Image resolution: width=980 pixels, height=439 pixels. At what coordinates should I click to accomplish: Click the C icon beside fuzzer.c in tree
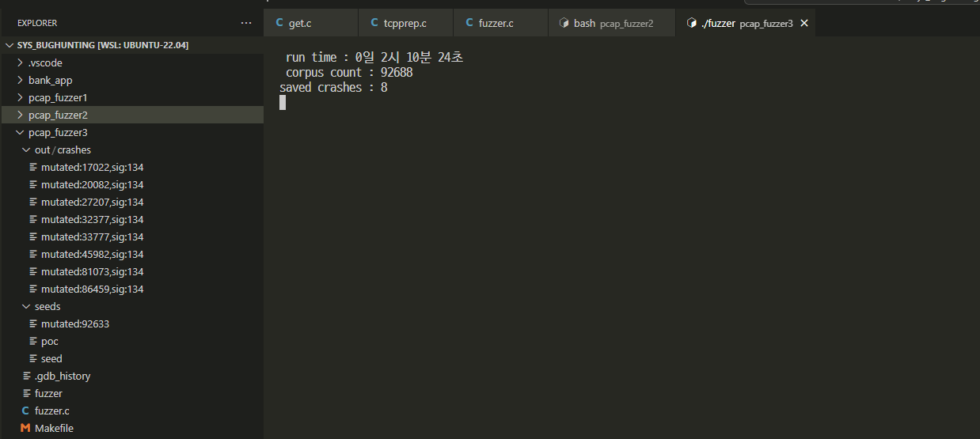click(25, 411)
